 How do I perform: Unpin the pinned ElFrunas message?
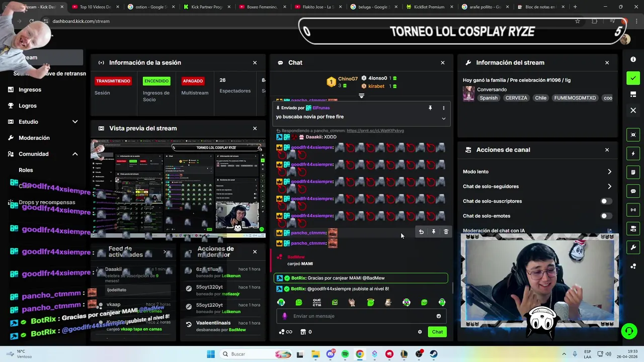[430, 108]
